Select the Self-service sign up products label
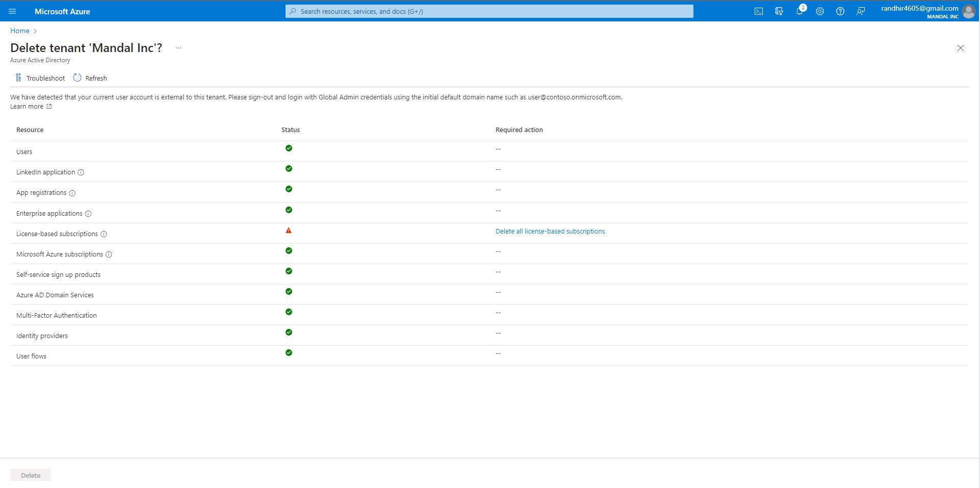Screen dimensions: 980x488 coord(59,275)
